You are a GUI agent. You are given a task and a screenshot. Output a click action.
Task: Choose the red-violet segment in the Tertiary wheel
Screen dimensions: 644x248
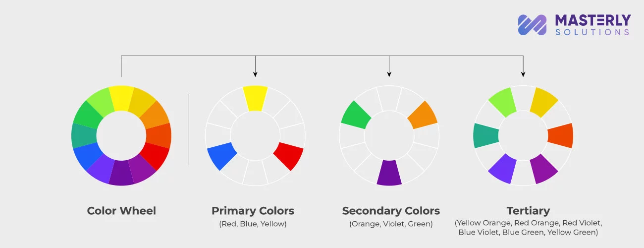pos(544,169)
